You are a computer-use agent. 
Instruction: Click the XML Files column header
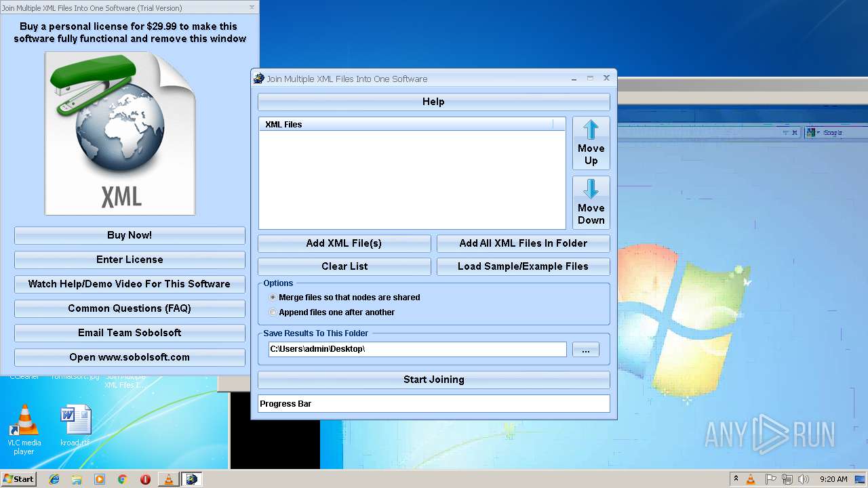tap(406, 125)
